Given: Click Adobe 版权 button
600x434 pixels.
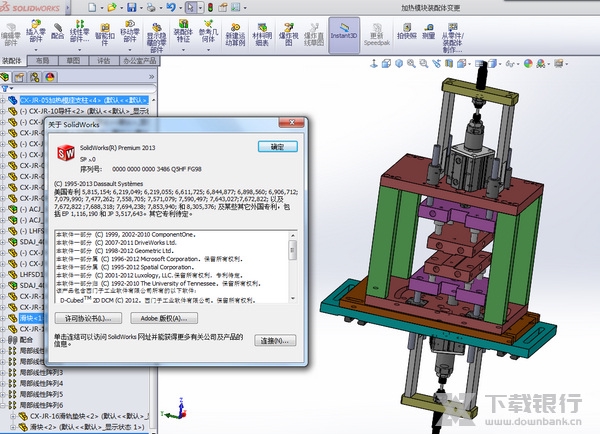Looking at the screenshot, I should [164, 318].
